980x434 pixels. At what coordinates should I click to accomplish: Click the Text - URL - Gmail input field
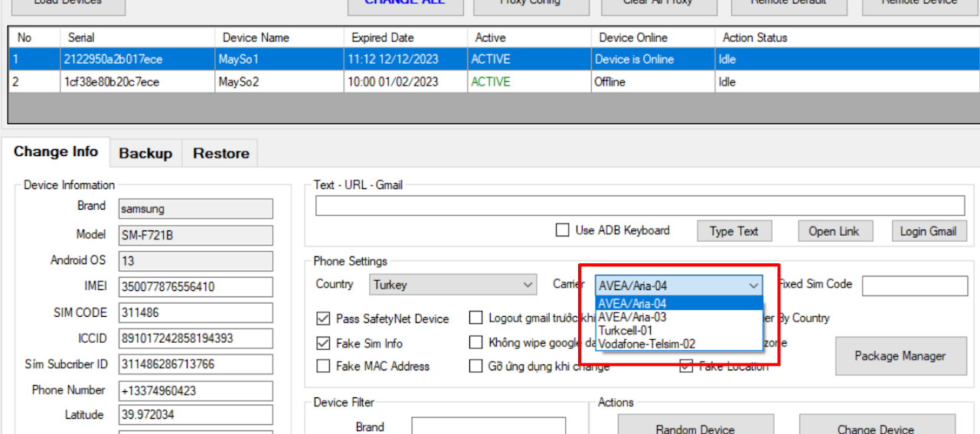pyautogui.click(x=640, y=205)
